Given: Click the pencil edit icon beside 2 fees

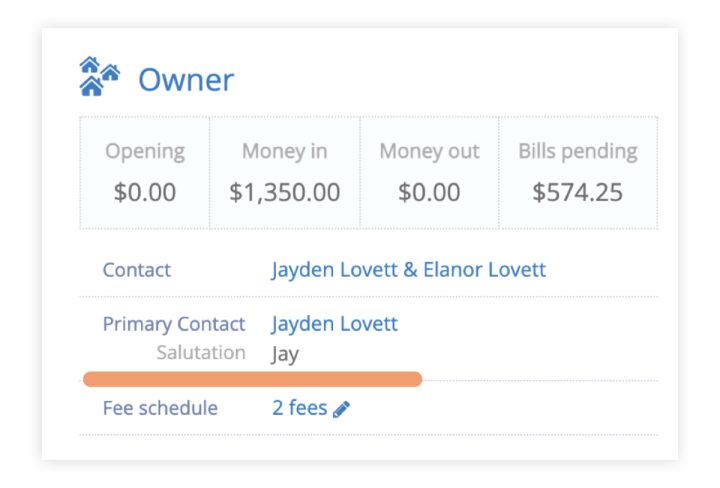Looking at the screenshot, I should pos(341,409).
